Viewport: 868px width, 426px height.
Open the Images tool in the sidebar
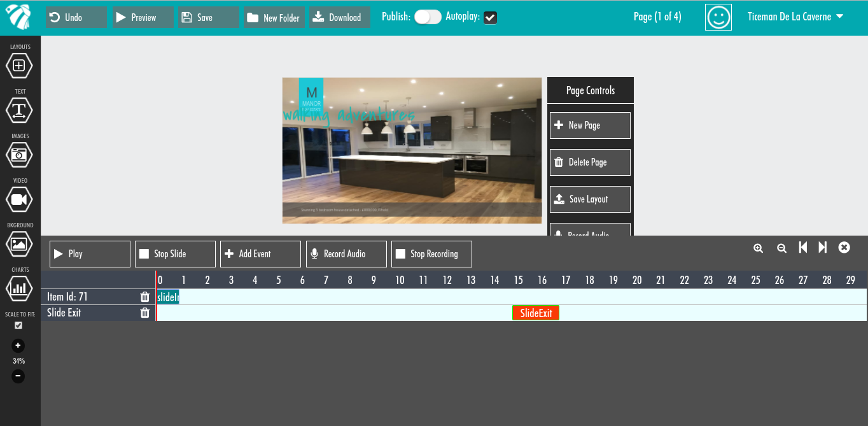click(19, 155)
